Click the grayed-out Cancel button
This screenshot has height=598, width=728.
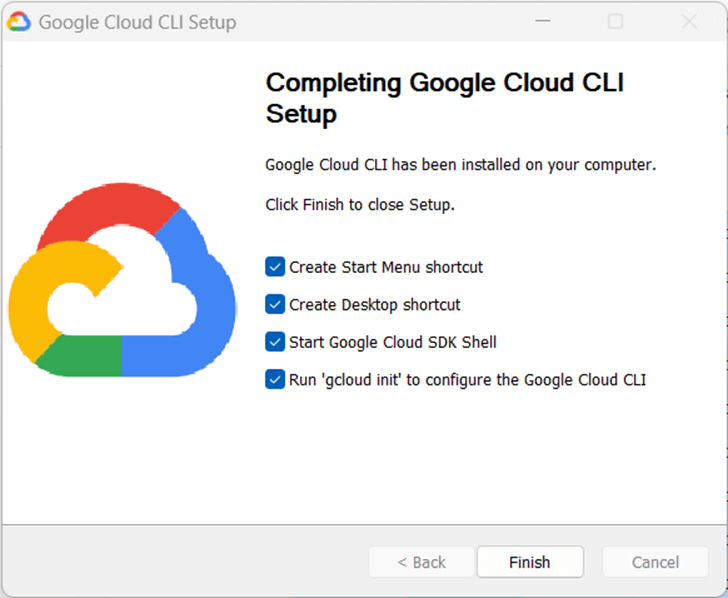pyautogui.click(x=655, y=562)
